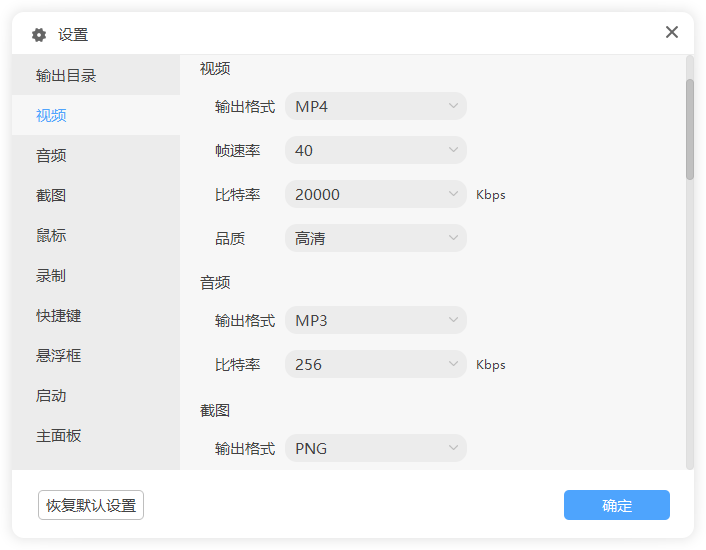The height and width of the screenshot is (550, 706).
Task: Select the 启动 sidebar item
Action: [51, 395]
